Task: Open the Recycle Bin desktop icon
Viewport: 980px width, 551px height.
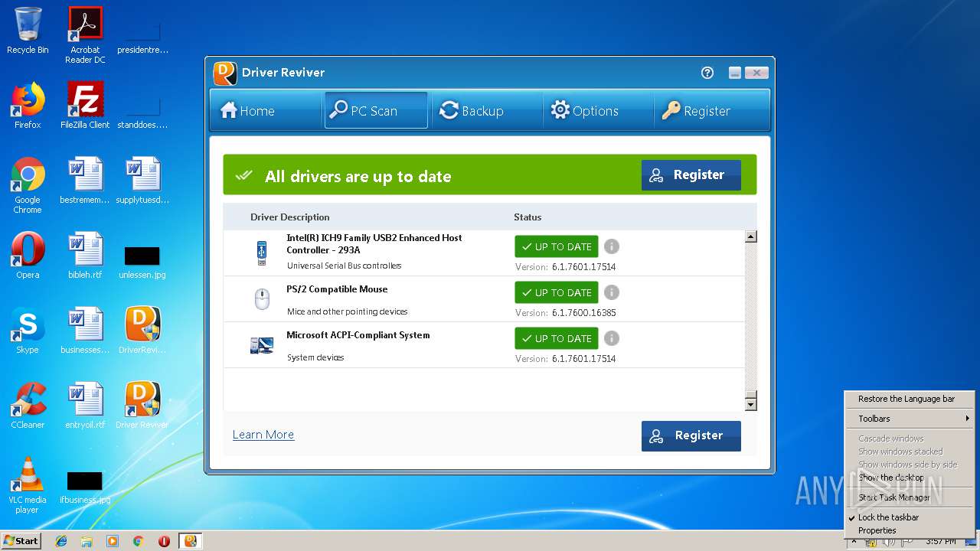Action: click(28, 31)
